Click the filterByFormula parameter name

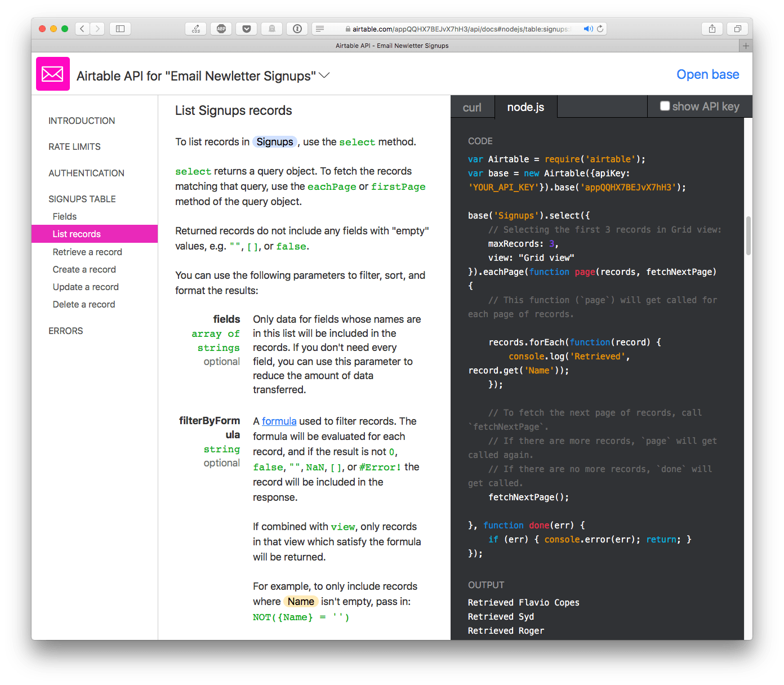[x=210, y=428]
